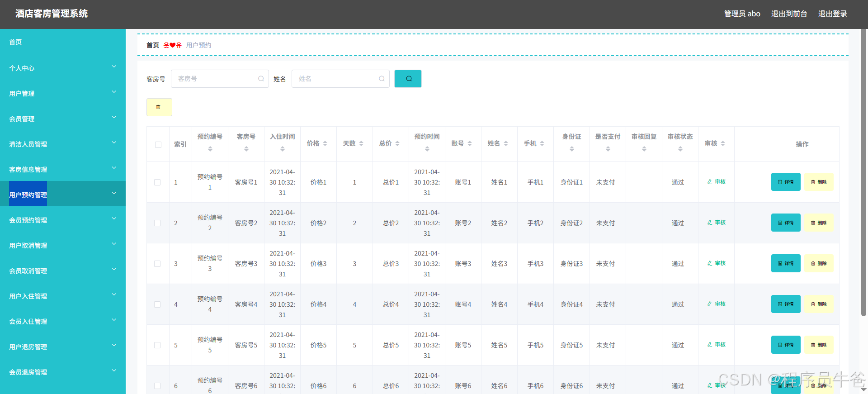Click 删除 button for row 4
This screenshot has height=394, width=868.
click(819, 304)
